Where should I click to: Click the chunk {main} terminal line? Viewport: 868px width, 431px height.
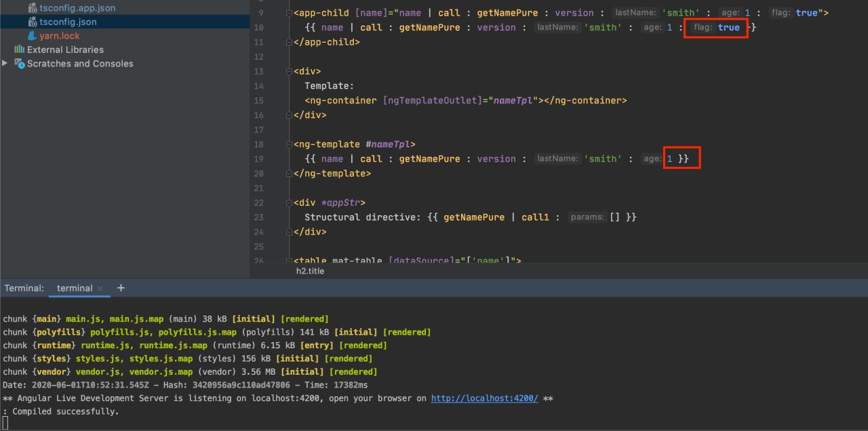166,319
